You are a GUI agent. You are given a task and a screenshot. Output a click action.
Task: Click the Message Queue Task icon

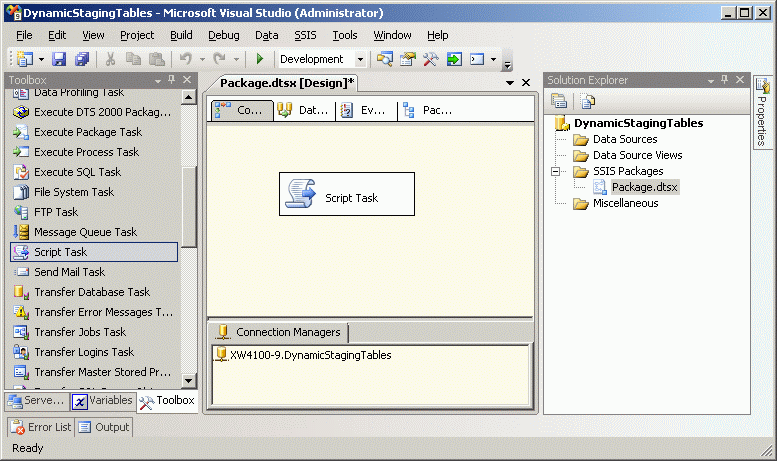click(21, 232)
